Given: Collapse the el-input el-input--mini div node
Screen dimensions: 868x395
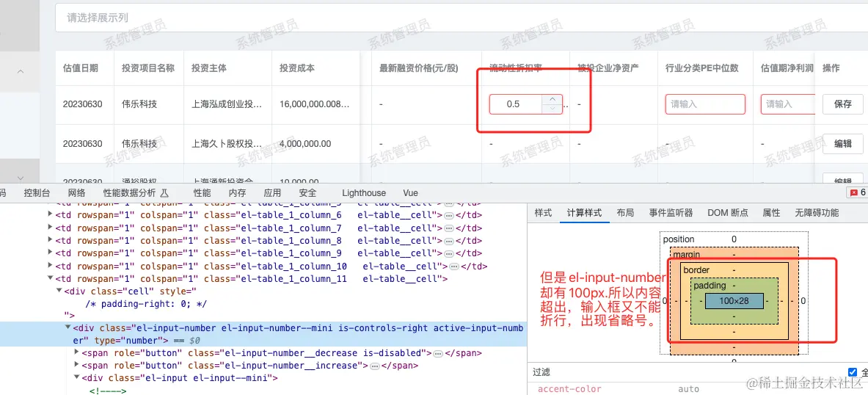Looking at the screenshot, I should (77, 378).
